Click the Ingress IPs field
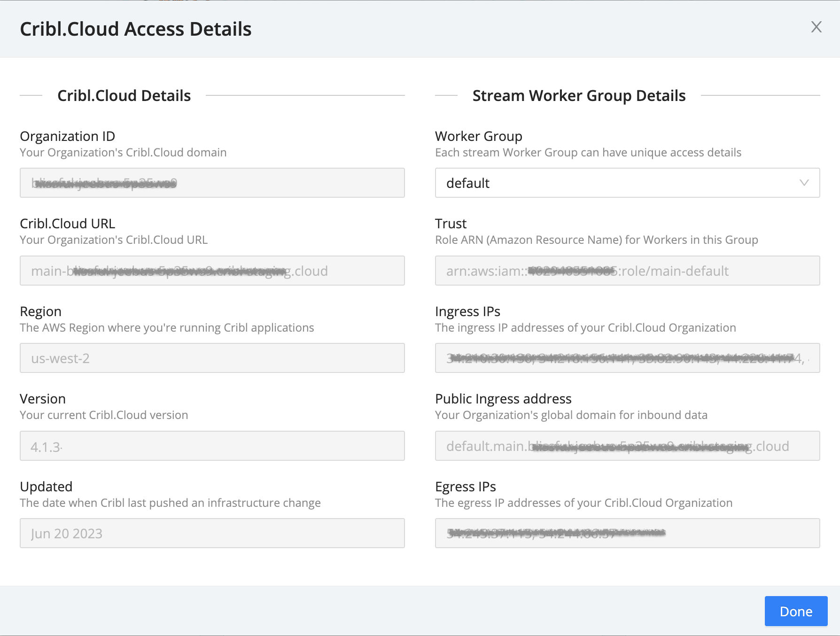840x636 pixels. tap(627, 358)
